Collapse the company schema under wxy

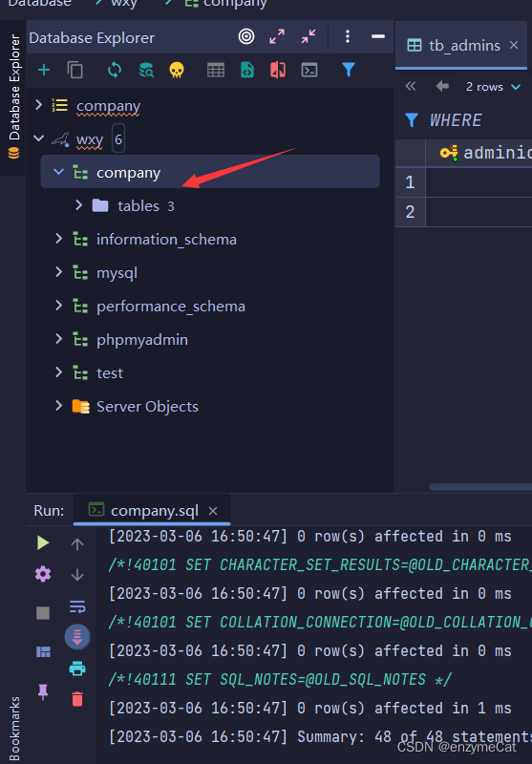(59, 171)
